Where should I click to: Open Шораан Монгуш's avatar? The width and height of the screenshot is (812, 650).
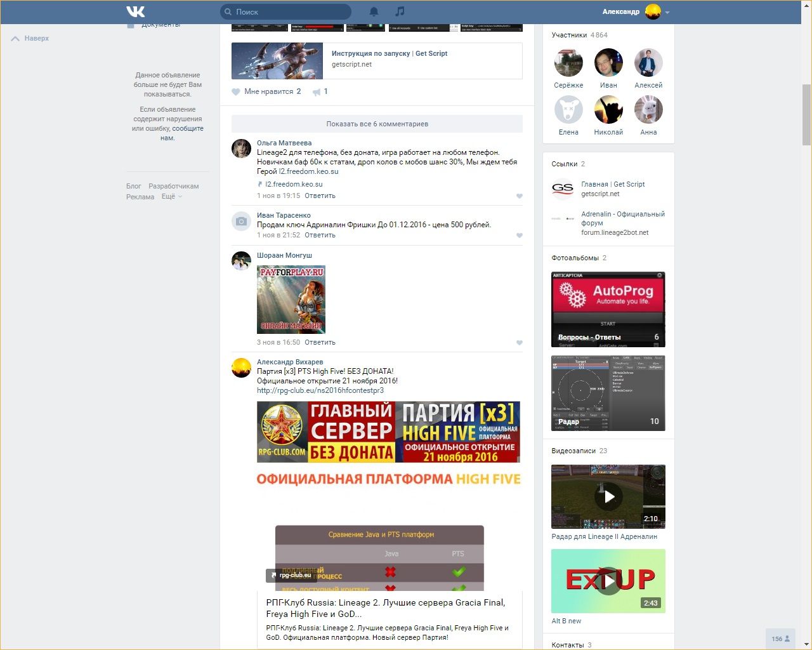tap(241, 261)
